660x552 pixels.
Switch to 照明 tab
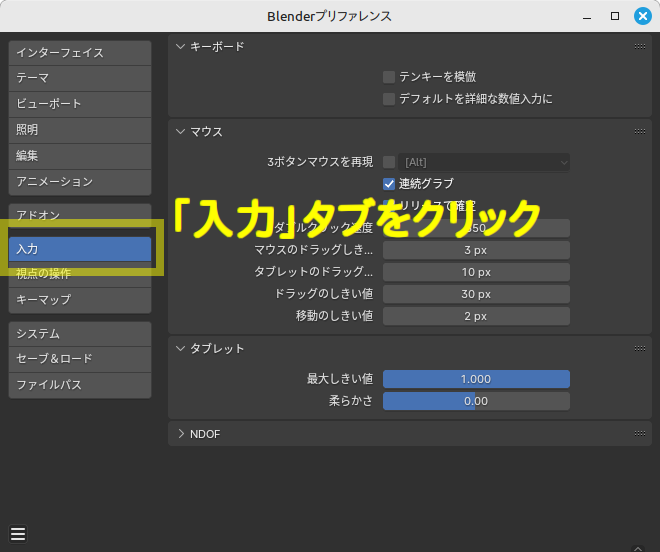pos(80,130)
